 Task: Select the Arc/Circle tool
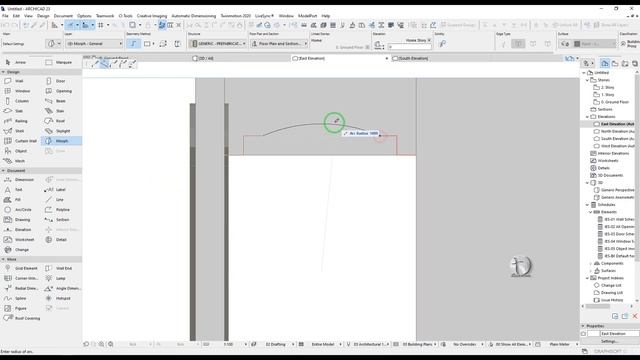(19, 210)
